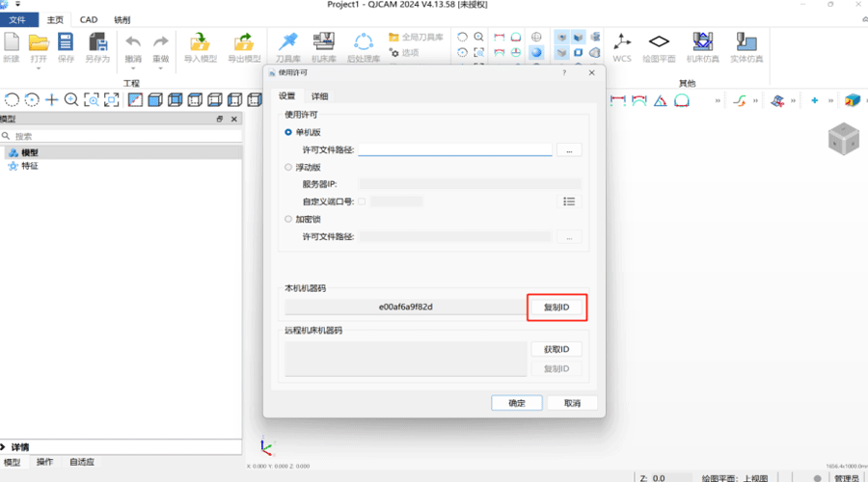The height and width of the screenshot is (482, 868).
Task: Switch to the 详细 tab in dialog
Action: (318, 96)
